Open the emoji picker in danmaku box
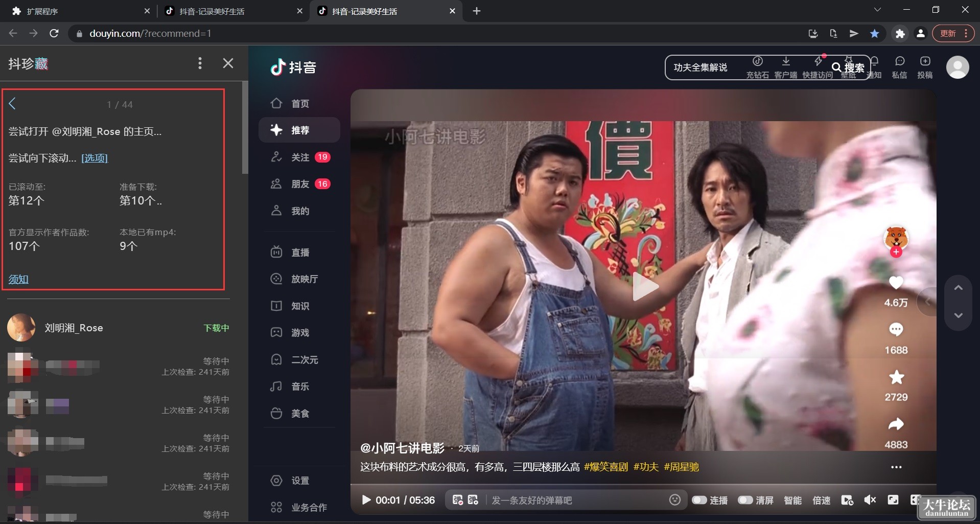Screen dimensions: 980x524 pyautogui.click(x=675, y=500)
